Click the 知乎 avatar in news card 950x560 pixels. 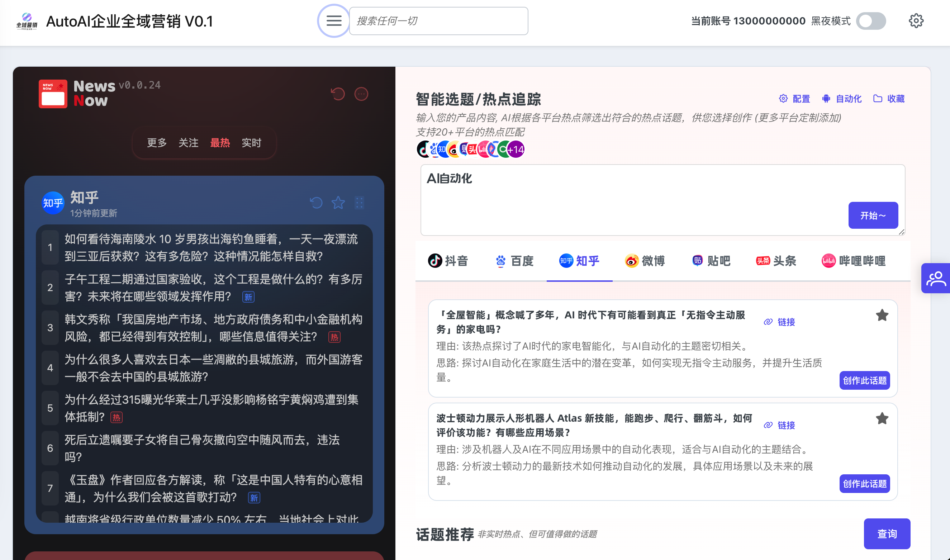click(x=53, y=203)
